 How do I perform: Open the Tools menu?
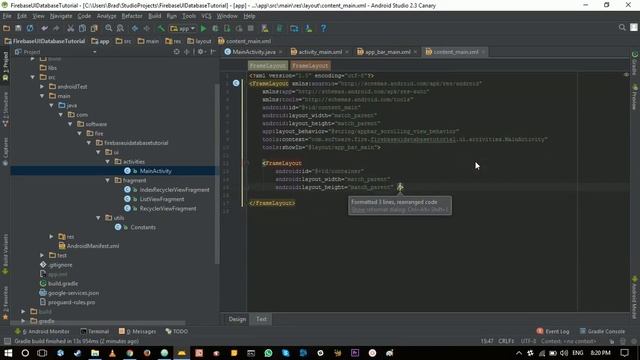click(x=189, y=16)
